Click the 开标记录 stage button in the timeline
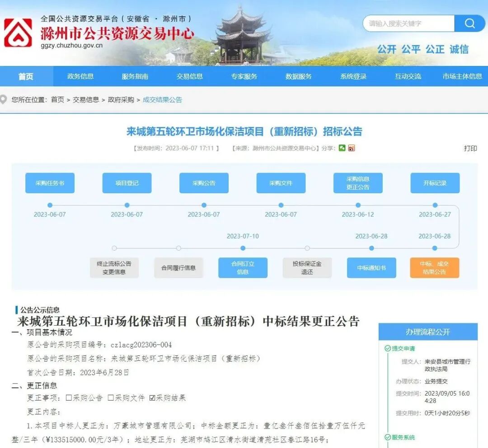 point(435,183)
